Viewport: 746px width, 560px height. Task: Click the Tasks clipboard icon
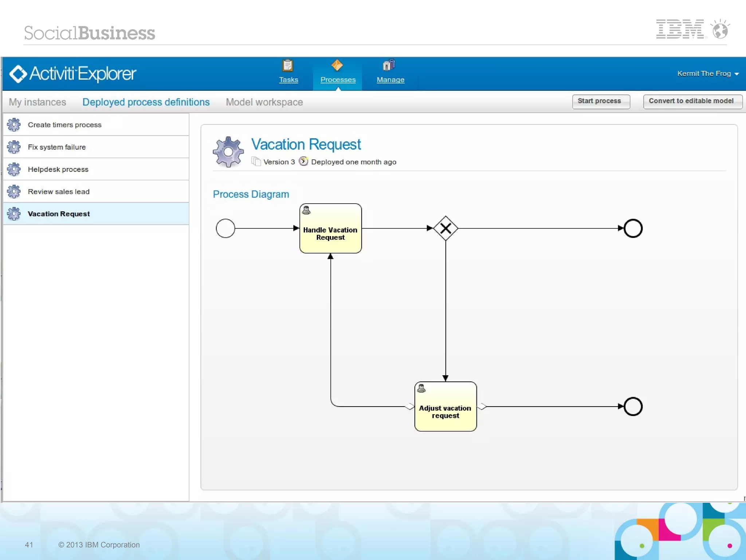click(x=288, y=66)
